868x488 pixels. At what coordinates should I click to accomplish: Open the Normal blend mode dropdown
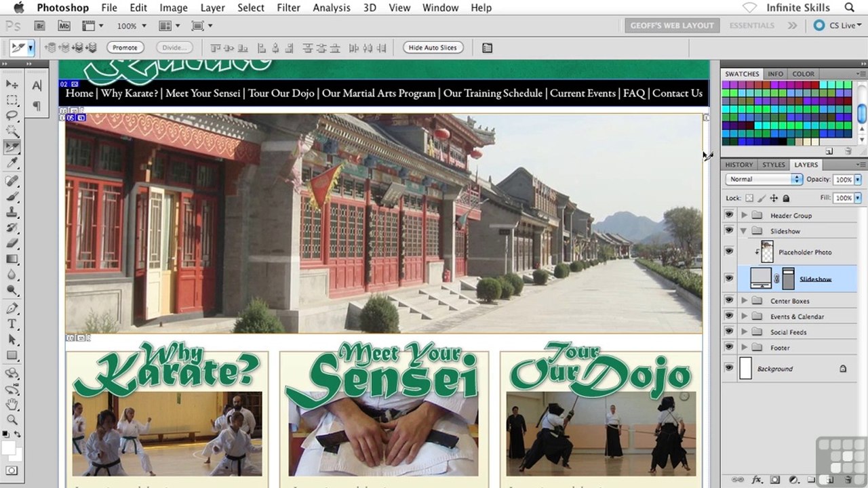(764, 180)
